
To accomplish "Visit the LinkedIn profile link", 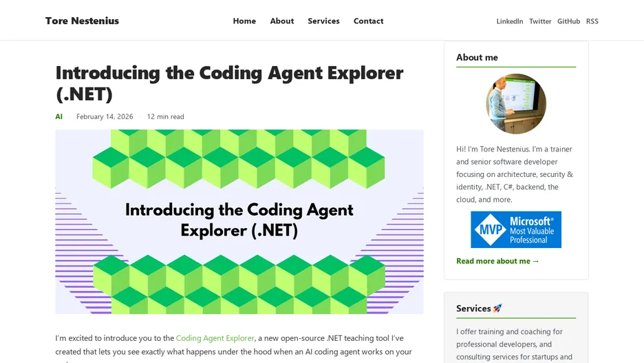I will coord(510,21).
